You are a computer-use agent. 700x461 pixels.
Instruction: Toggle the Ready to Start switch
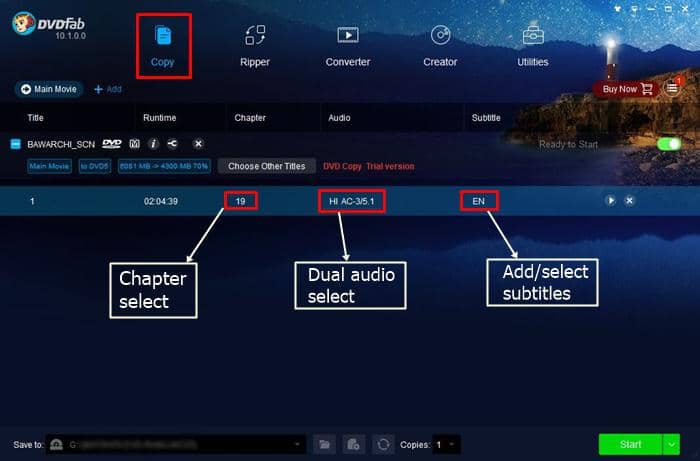point(668,144)
